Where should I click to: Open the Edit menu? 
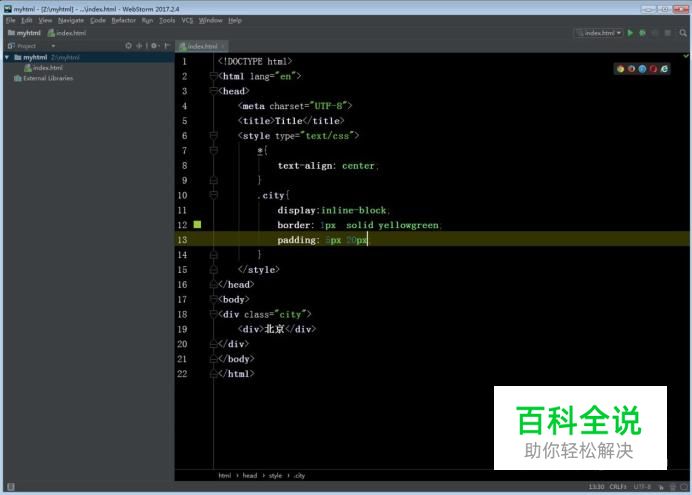tap(26, 20)
